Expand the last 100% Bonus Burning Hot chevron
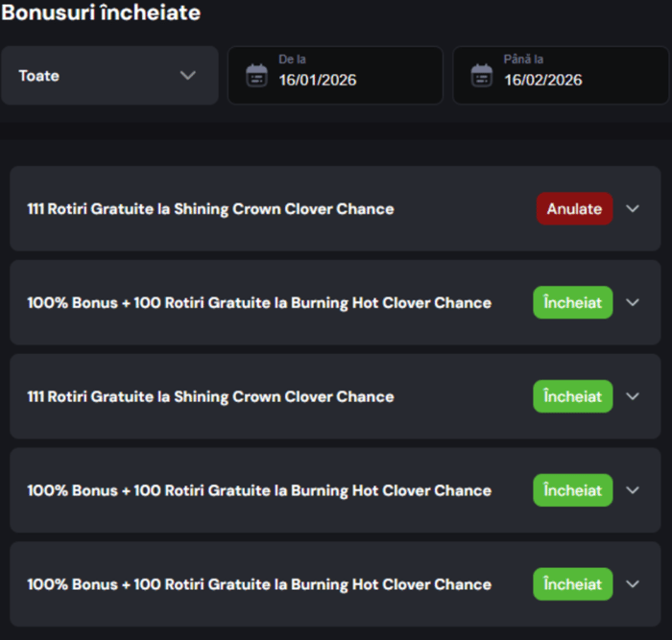Image resolution: width=672 pixels, height=640 pixels. point(633,584)
